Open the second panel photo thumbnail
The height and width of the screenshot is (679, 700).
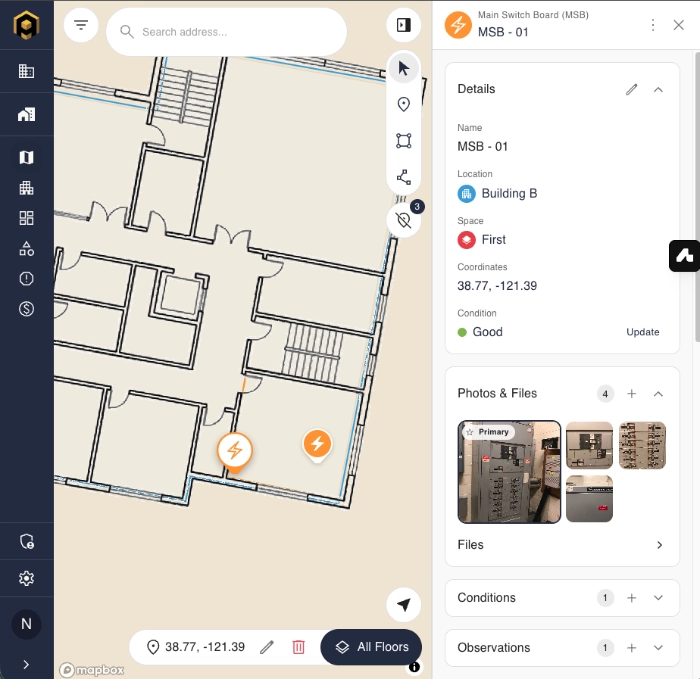pos(589,445)
